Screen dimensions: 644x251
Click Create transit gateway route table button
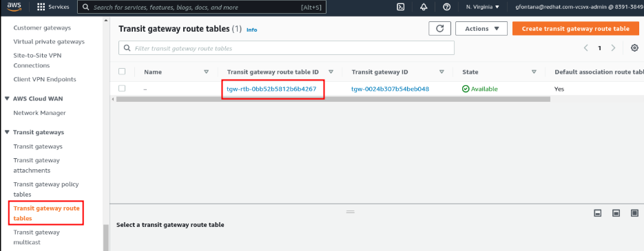pos(575,29)
